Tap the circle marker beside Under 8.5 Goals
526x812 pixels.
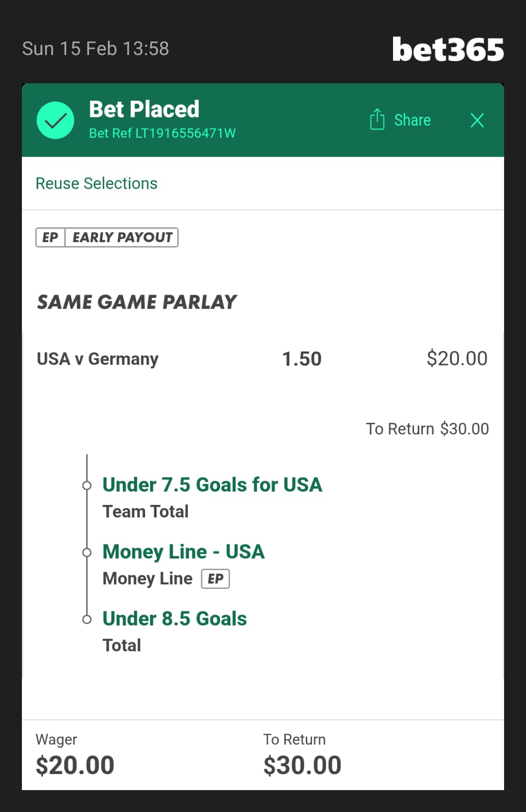(87, 619)
